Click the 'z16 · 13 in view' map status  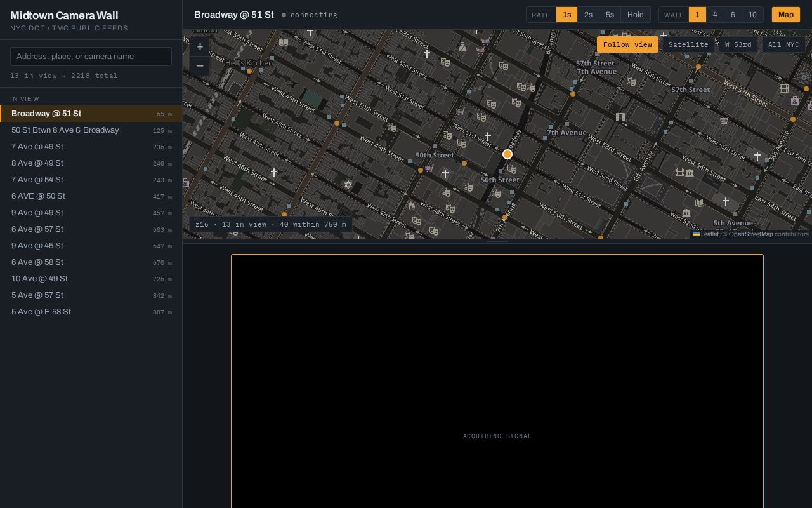point(271,224)
